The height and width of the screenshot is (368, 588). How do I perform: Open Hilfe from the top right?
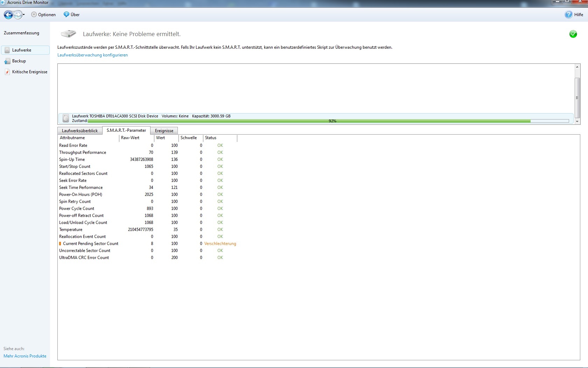pyautogui.click(x=574, y=15)
